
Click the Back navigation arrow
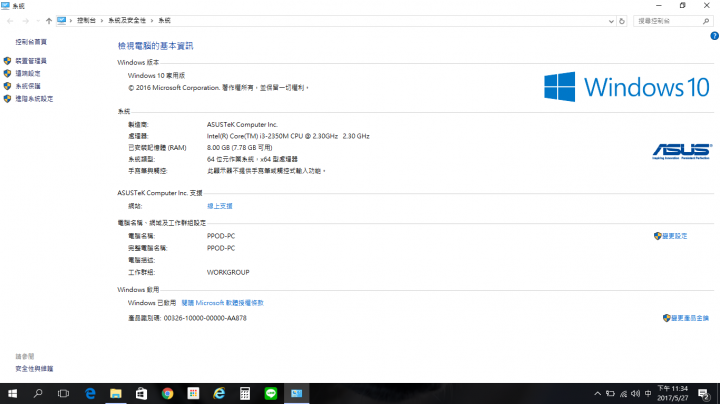10,21
